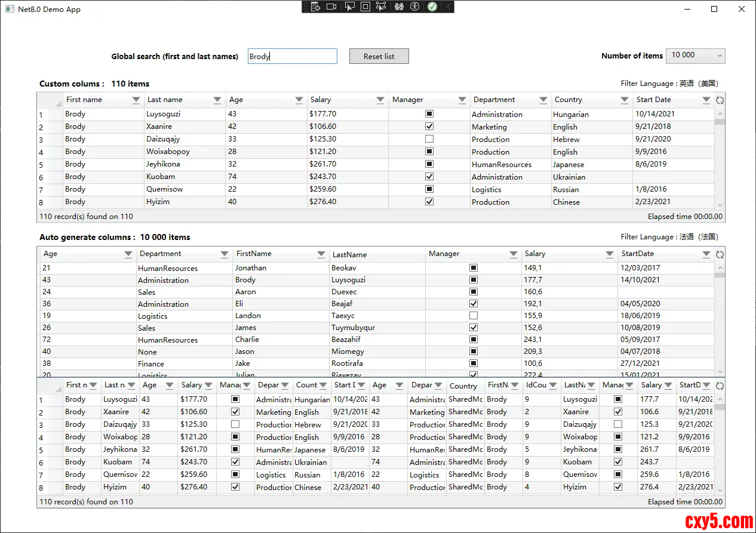
Task: Uncheck Manager for Xaanire in Custom columns grid
Action: 429,127
